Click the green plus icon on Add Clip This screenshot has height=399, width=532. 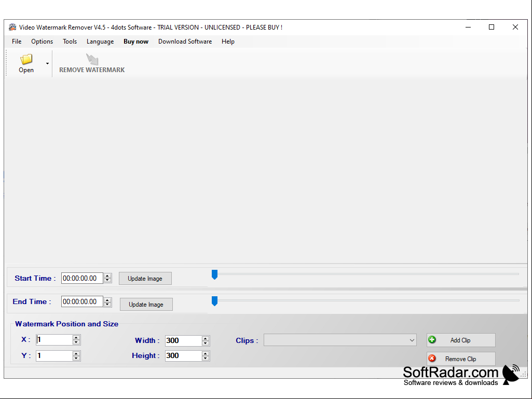click(432, 340)
